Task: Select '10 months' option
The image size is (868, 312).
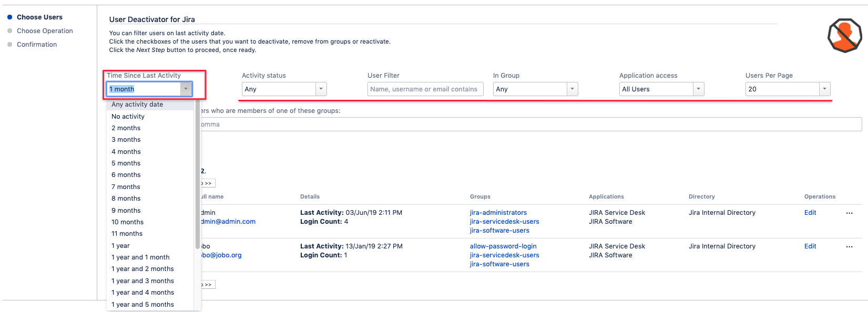Action: [x=150, y=222]
